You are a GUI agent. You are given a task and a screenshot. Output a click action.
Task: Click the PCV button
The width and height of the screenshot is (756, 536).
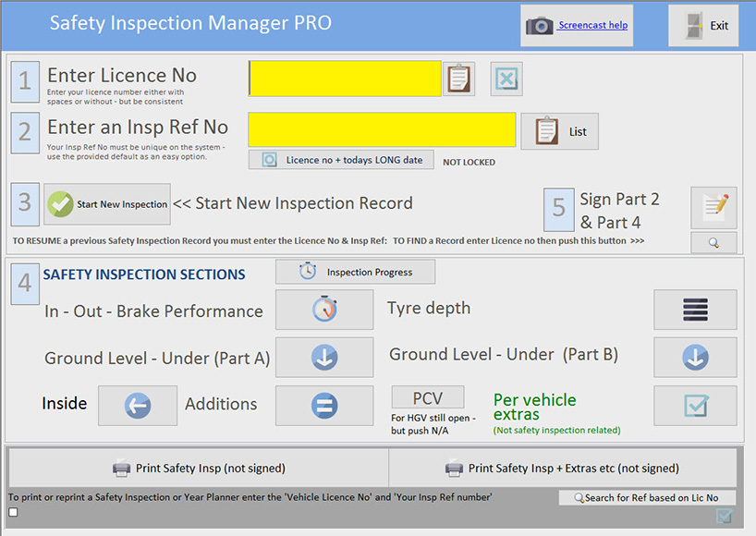[x=428, y=397]
